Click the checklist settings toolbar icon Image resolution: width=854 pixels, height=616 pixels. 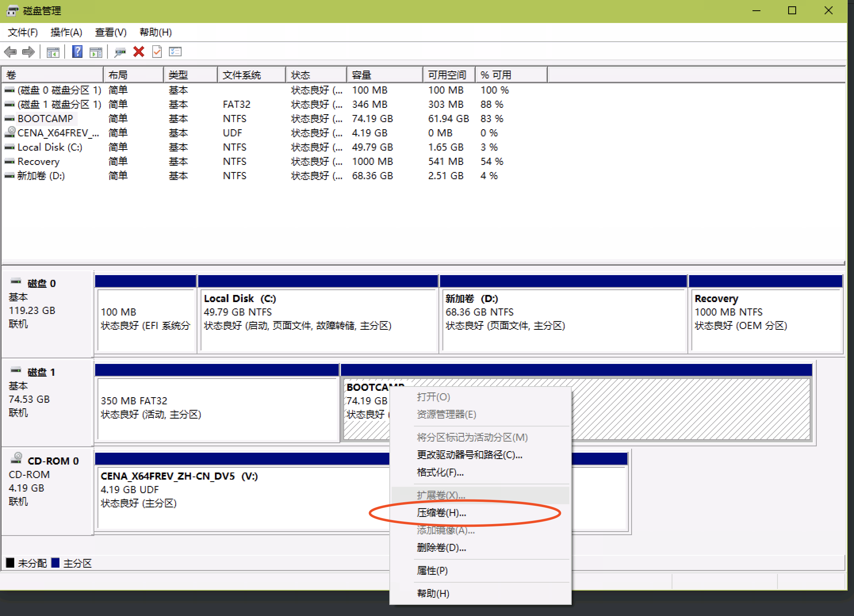pyautogui.click(x=175, y=52)
